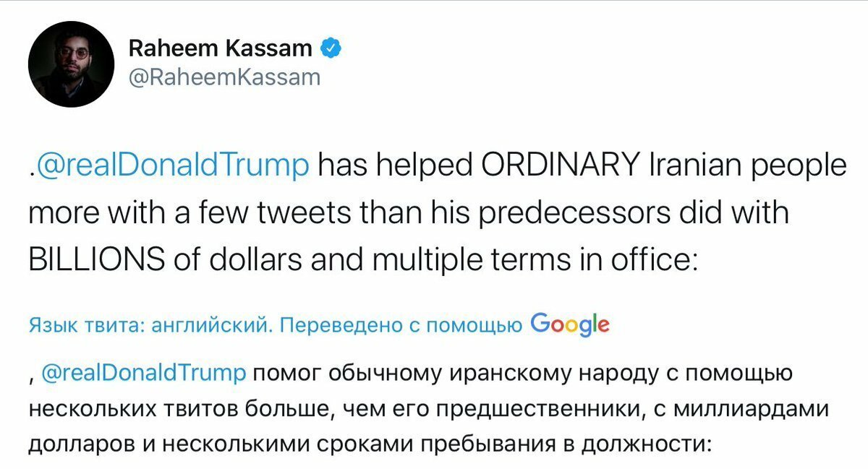Open Raheem Kassam's profile picture
The width and height of the screenshot is (868, 469).
click(71, 64)
